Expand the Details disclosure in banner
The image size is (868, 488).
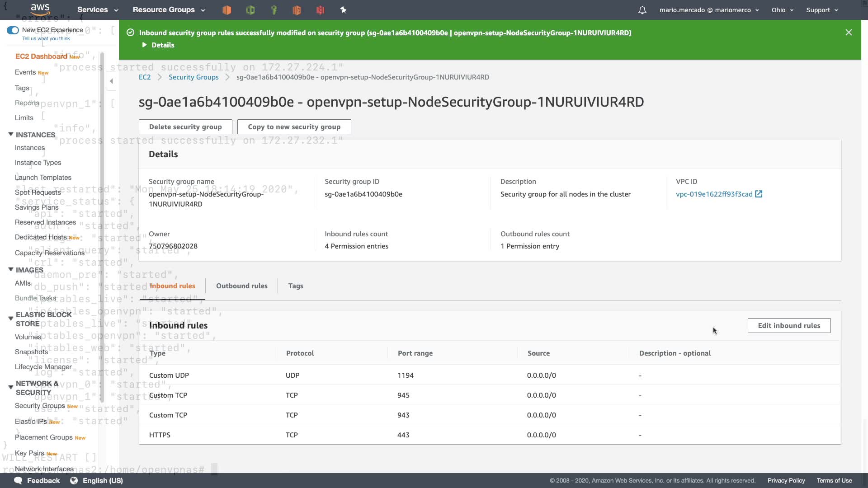[x=145, y=45]
